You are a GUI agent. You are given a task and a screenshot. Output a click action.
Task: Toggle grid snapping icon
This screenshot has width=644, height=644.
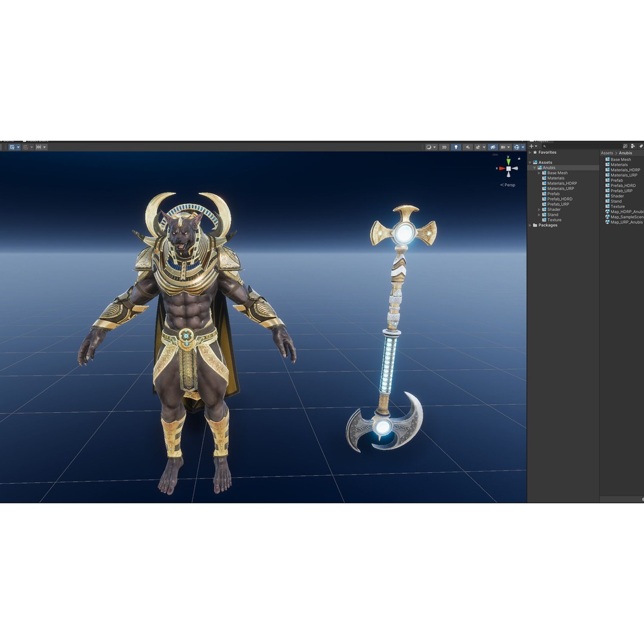pyautogui.click(x=26, y=147)
